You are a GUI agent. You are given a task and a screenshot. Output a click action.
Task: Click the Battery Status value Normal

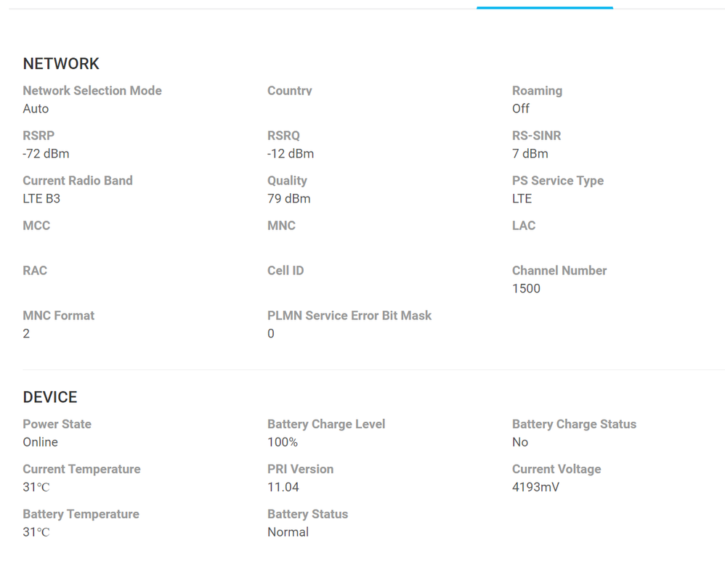(x=288, y=533)
